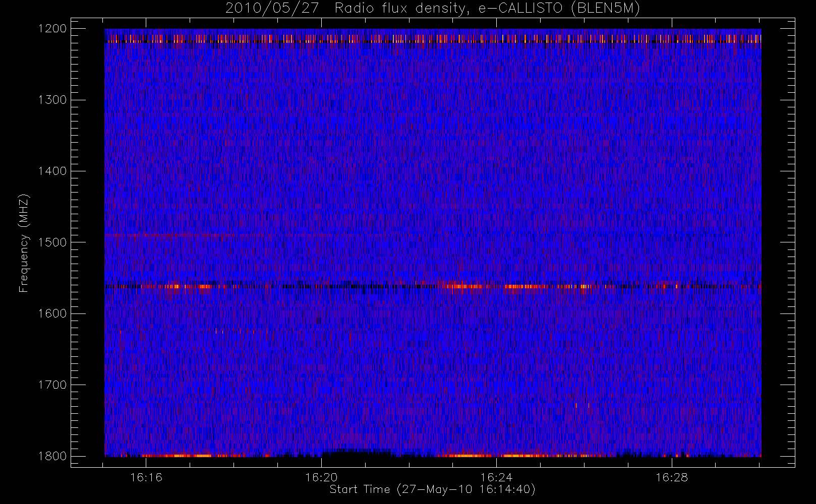Select the 1600 frequency tick label
Viewport: 816px width, 504px height.
52,313
